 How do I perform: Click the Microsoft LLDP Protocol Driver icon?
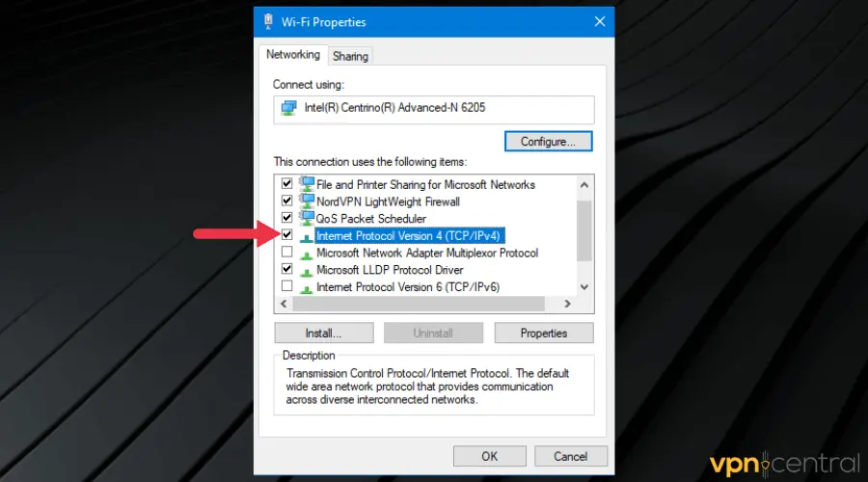tap(307, 271)
